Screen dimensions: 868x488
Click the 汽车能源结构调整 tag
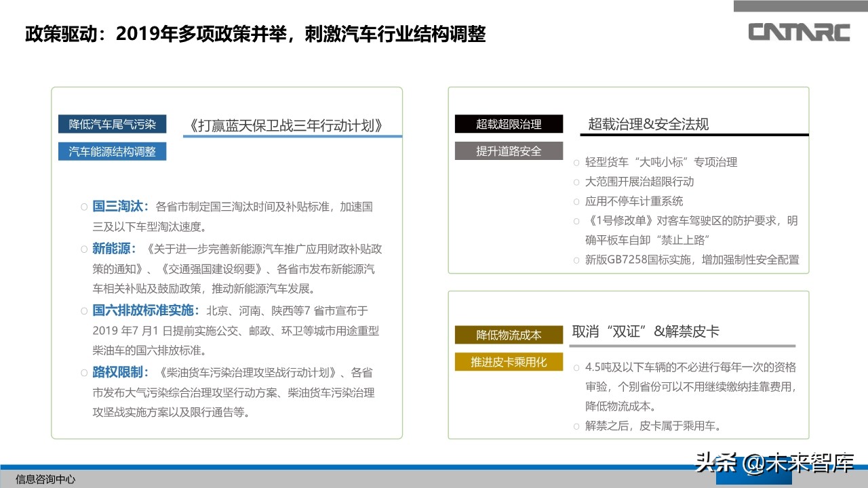point(112,151)
